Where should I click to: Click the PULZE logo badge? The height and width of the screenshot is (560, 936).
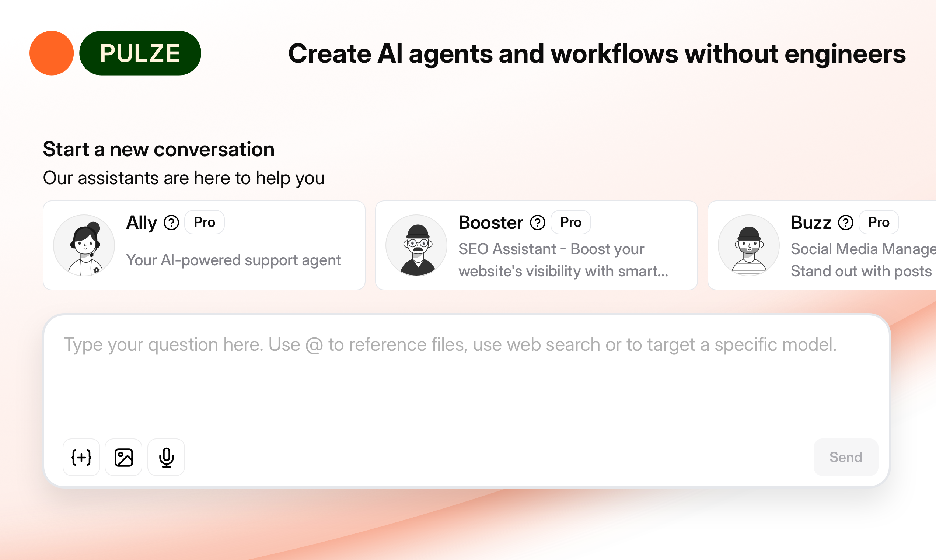point(140,53)
